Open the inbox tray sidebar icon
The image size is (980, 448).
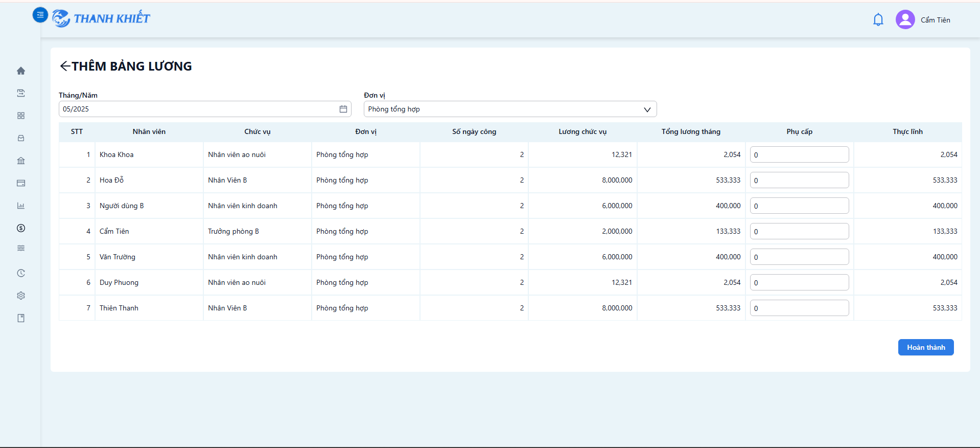(x=21, y=138)
